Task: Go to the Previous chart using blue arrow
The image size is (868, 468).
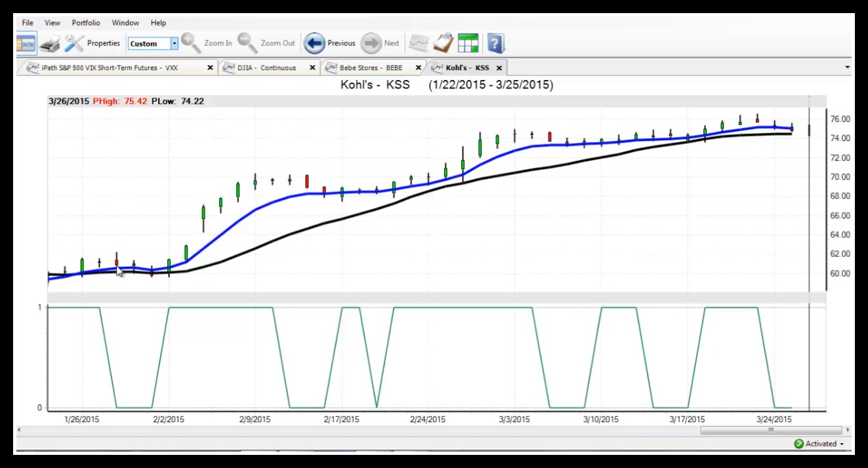Action: pyautogui.click(x=314, y=43)
